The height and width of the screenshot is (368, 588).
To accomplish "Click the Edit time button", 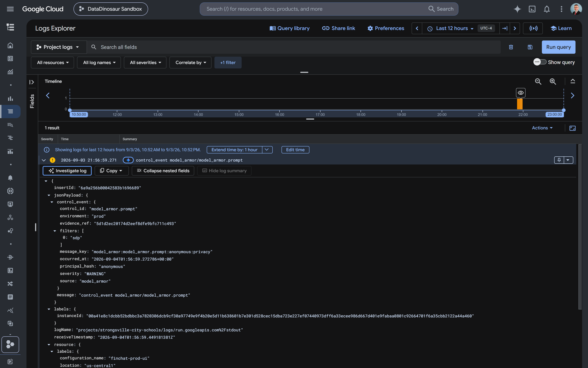I will (295, 150).
